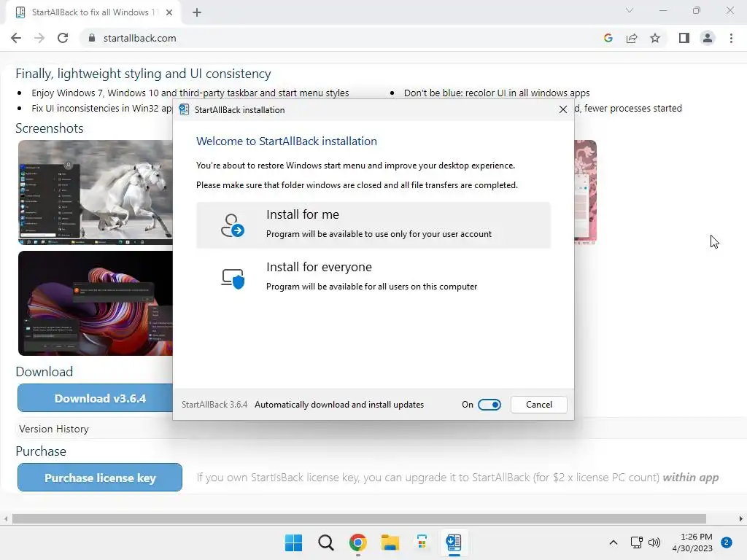
Task: Click the Google icon in address bar
Action: click(x=608, y=38)
